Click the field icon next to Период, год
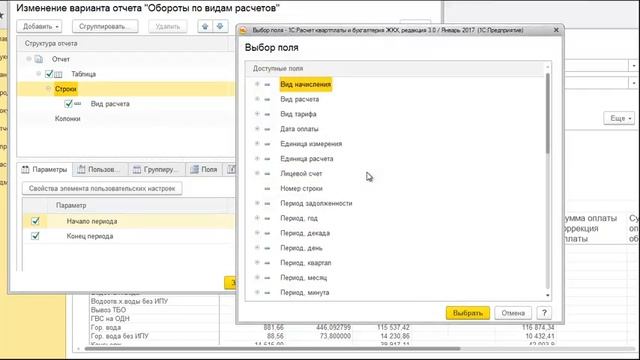 coord(267,218)
